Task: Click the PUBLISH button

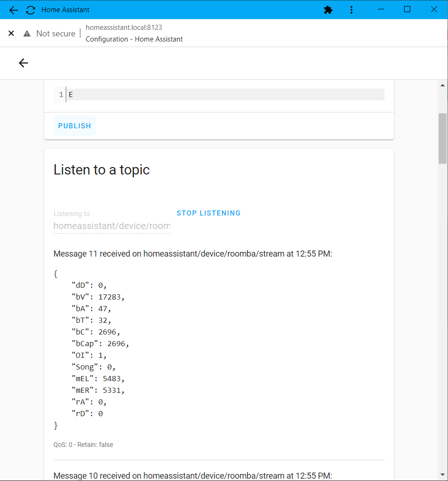Action: [x=75, y=126]
